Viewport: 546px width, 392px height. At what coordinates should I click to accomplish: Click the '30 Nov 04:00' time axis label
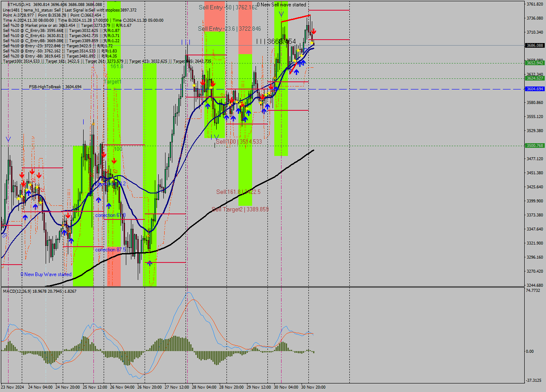click(286, 387)
